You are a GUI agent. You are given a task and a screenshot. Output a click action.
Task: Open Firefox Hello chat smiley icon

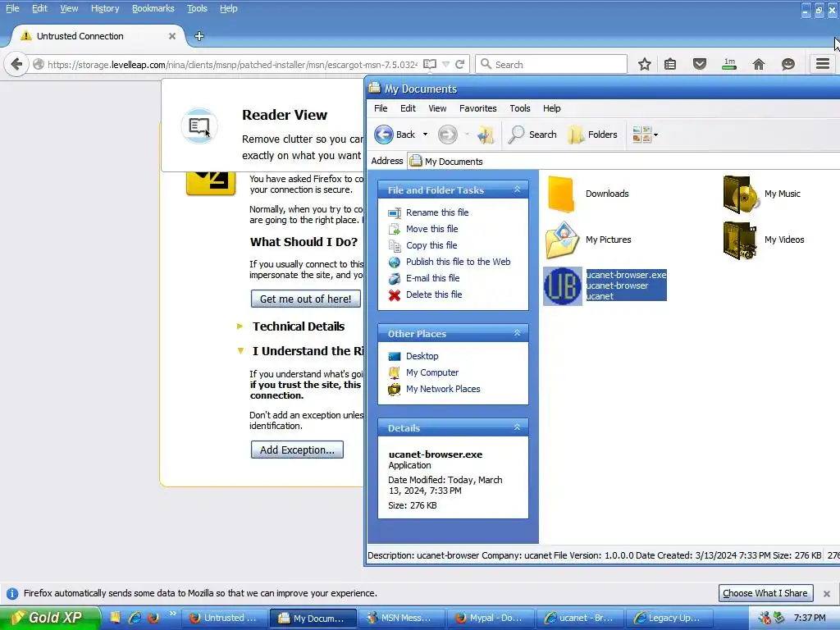pyautogui.click(x=788, y=64)
